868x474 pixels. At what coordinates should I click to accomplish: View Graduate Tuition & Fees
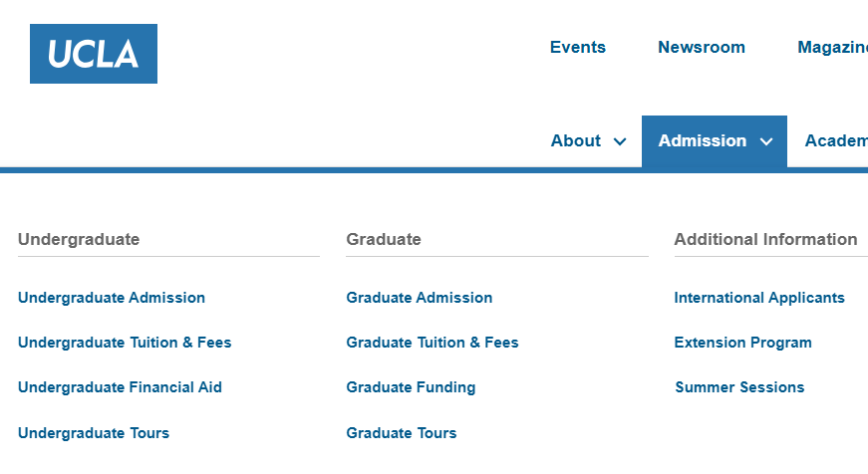point(433,343)
